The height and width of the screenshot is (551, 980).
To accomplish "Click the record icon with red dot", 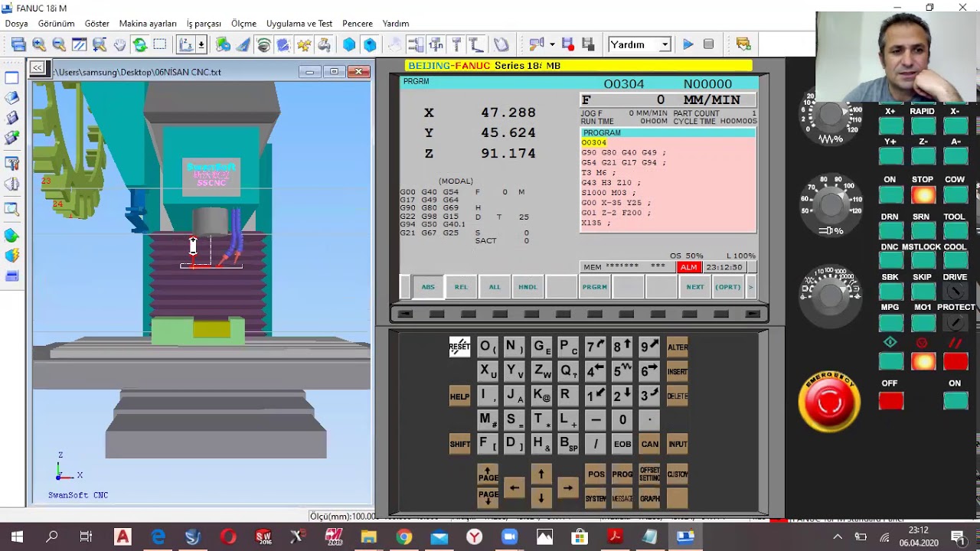I will pyautogui.click(x=568, y=44).
